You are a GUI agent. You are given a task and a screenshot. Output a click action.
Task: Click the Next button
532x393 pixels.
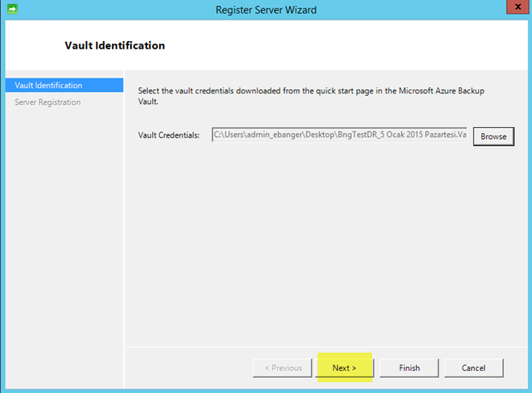click(x=344, y=368)
